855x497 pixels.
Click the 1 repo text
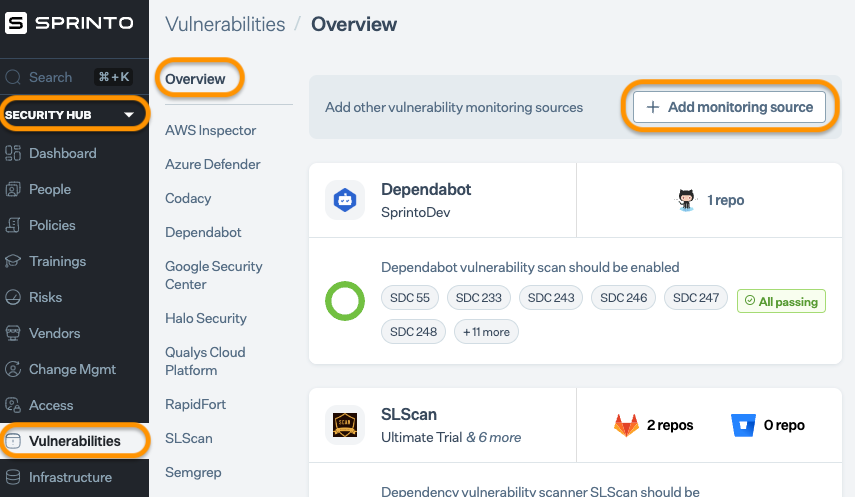pos(726,200)
